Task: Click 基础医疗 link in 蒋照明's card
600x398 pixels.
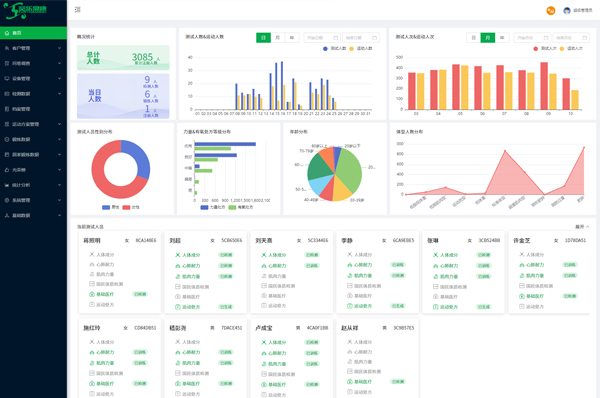Action: pyautogui.click(x=105, y=294)
